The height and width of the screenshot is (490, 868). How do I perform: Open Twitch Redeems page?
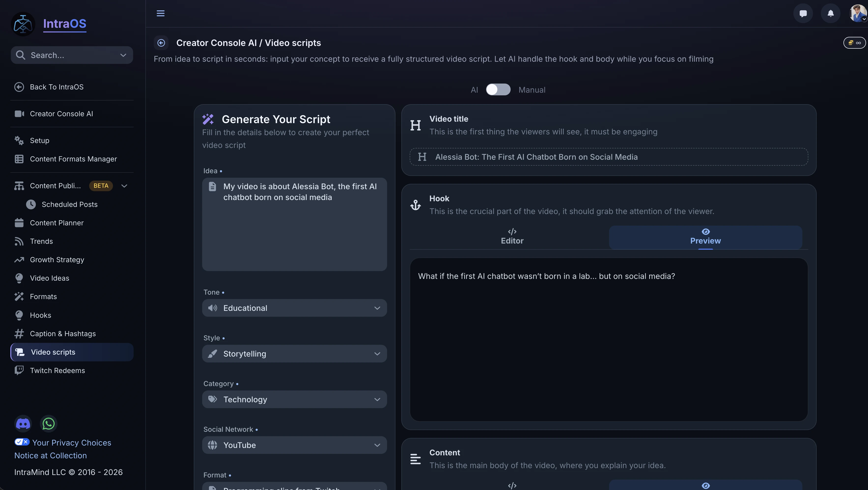72,370
